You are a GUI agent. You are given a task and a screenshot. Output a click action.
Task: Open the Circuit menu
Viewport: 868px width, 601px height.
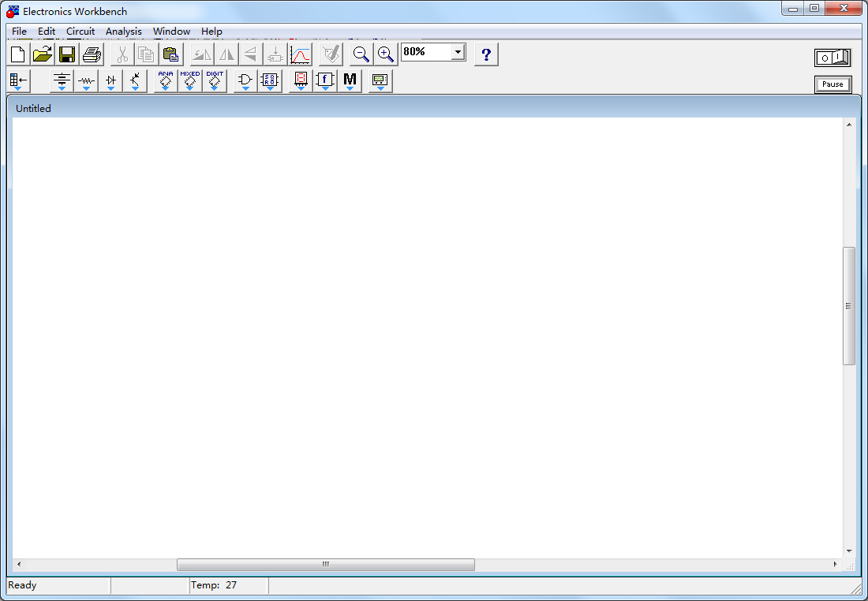80,32
